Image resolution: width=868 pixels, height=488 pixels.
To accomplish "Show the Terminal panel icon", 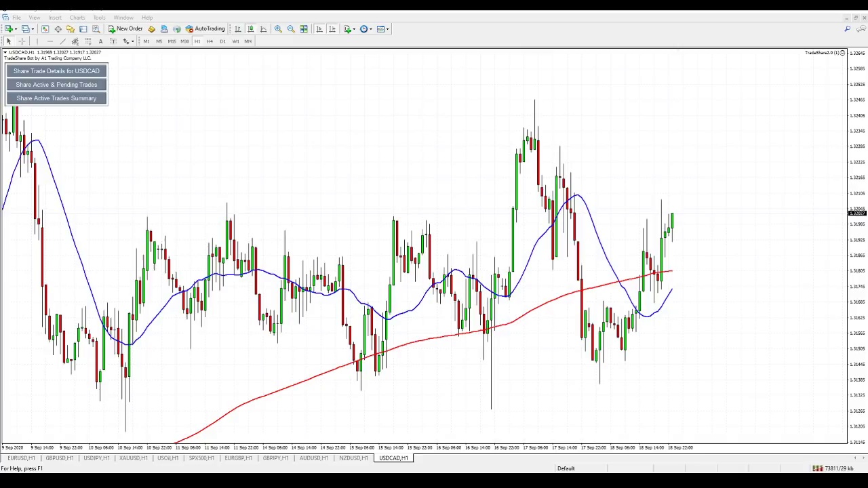I will 83,29.
